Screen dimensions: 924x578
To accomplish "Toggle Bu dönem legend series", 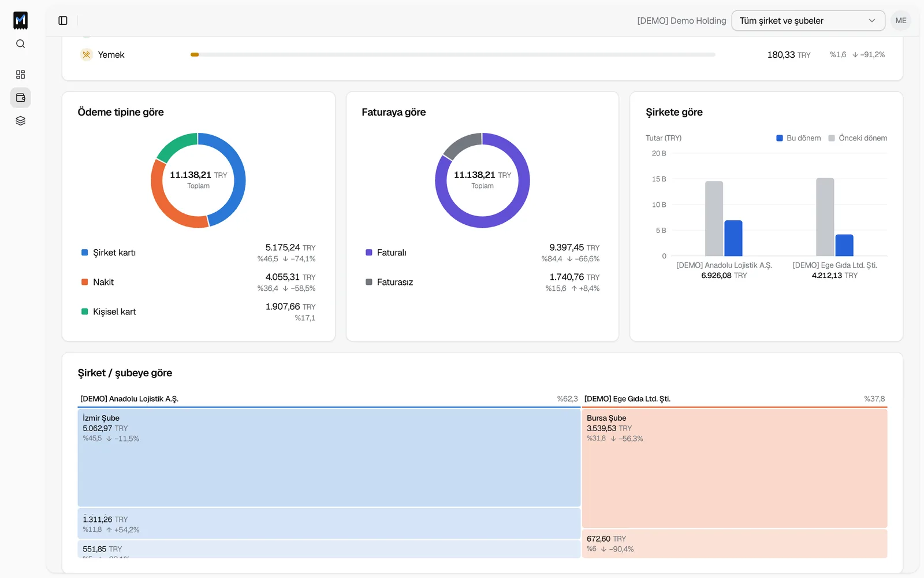I will click(798, 138).
